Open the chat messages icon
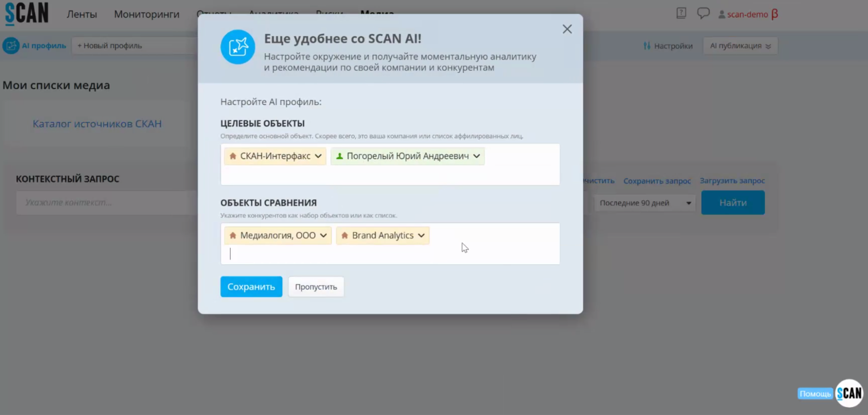Viewport: 868px width, 415px height. click(703, 13)
